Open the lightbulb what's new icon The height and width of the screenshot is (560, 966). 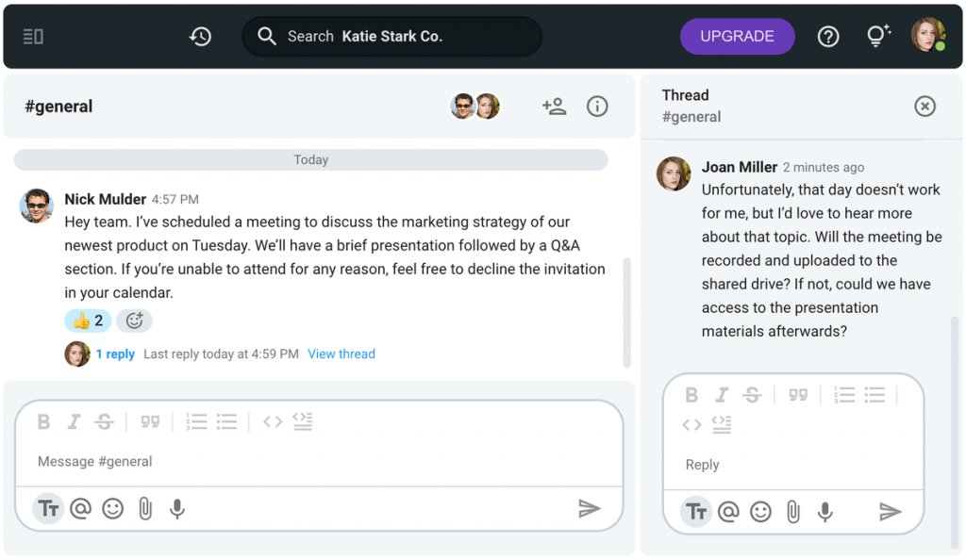pos(877,37)
